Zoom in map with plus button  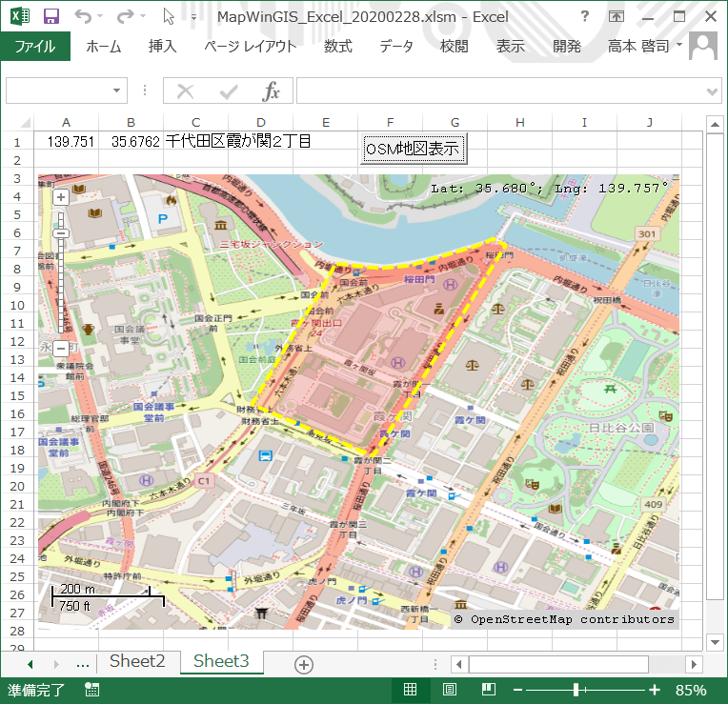61,197
